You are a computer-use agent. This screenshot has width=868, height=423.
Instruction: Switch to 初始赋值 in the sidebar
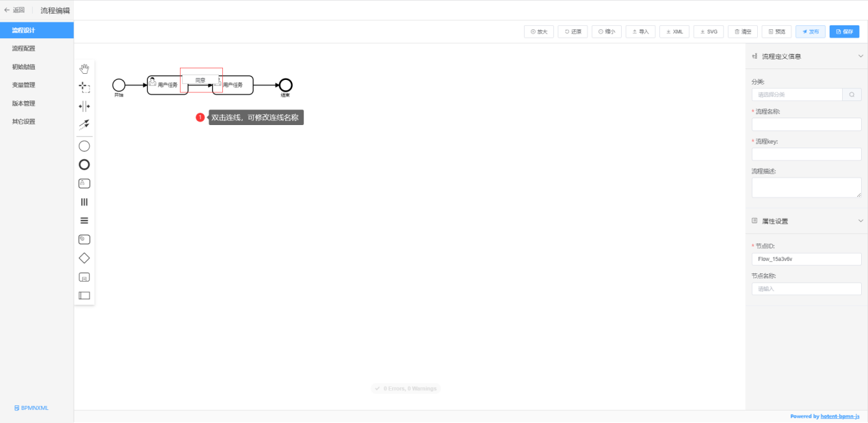(37, 67)
